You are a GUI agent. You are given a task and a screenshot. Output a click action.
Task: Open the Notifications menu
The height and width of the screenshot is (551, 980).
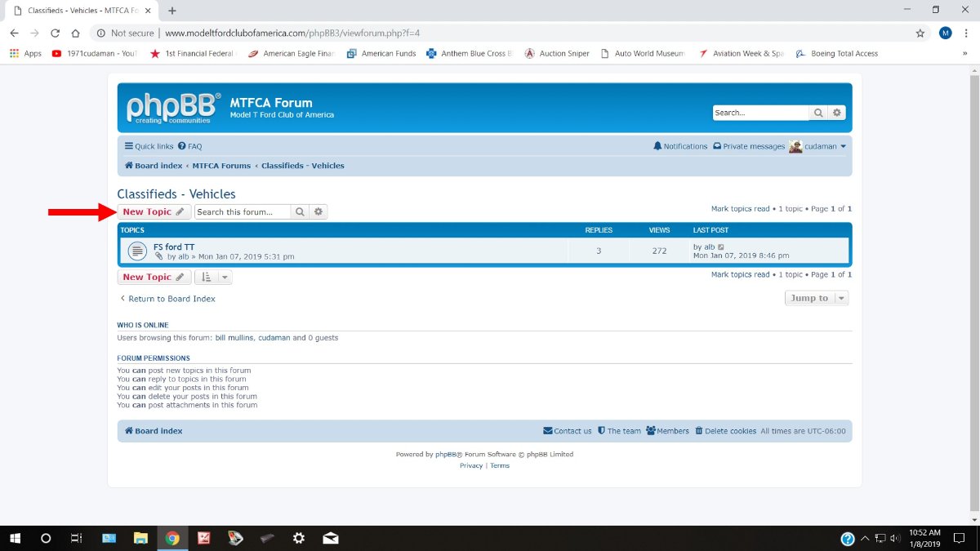pos(680,146)
